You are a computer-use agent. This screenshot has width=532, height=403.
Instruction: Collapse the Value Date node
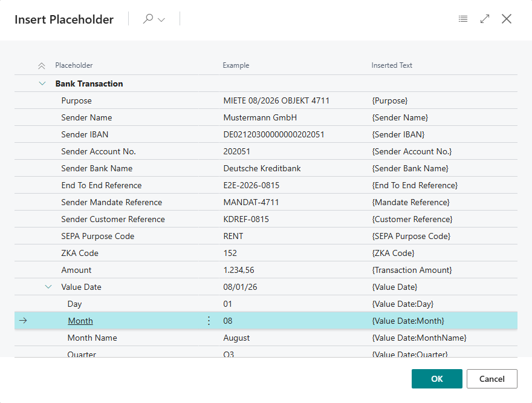pos(48,287)
